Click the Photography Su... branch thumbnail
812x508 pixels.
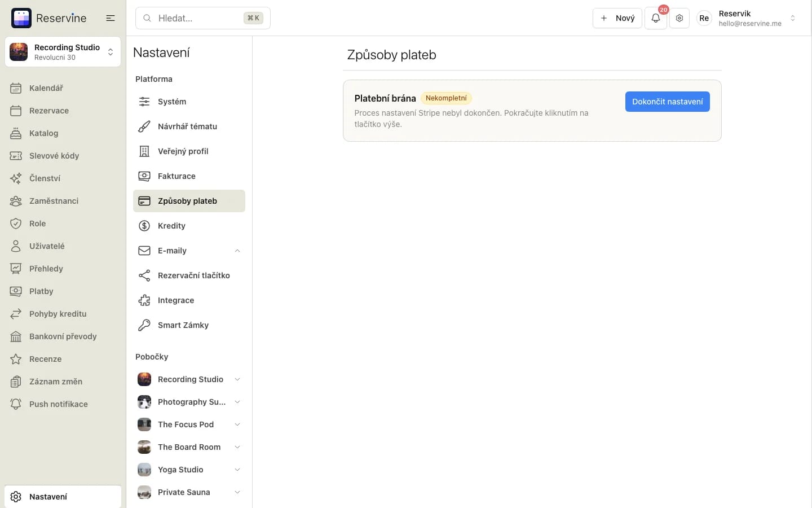(x=144, y=402)
